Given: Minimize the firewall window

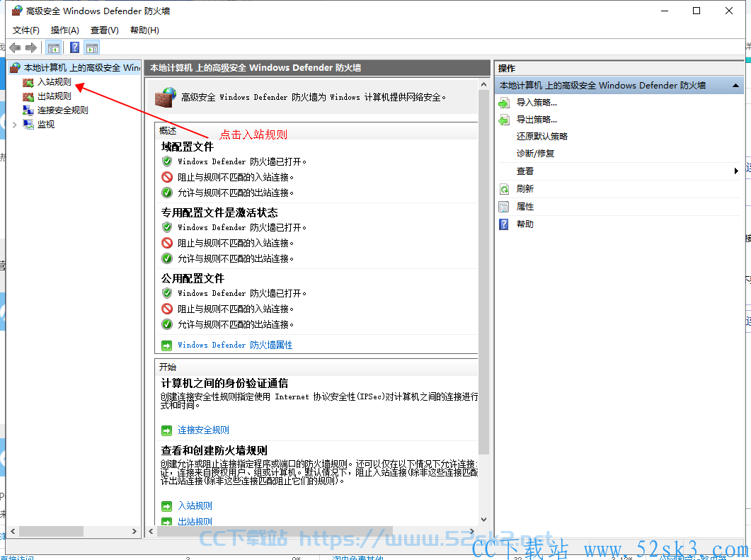Looking at the screenshot, I should [x=665, y=11].
